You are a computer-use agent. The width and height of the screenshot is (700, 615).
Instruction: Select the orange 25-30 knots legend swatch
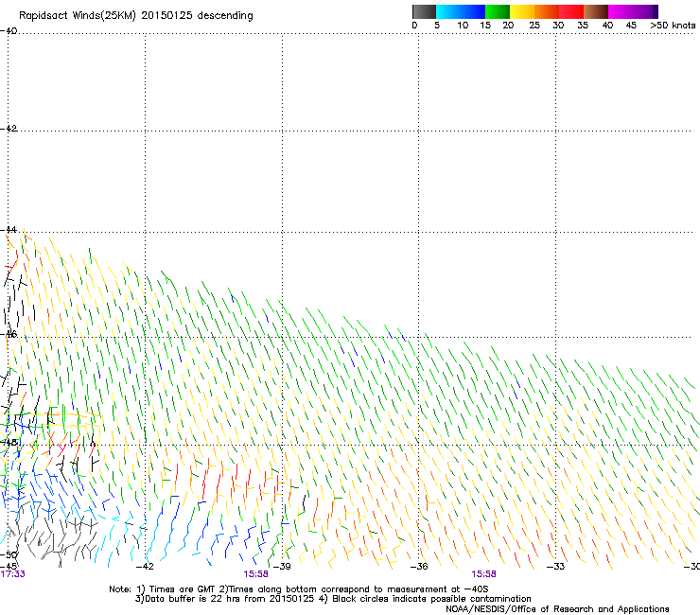point(547,11)
